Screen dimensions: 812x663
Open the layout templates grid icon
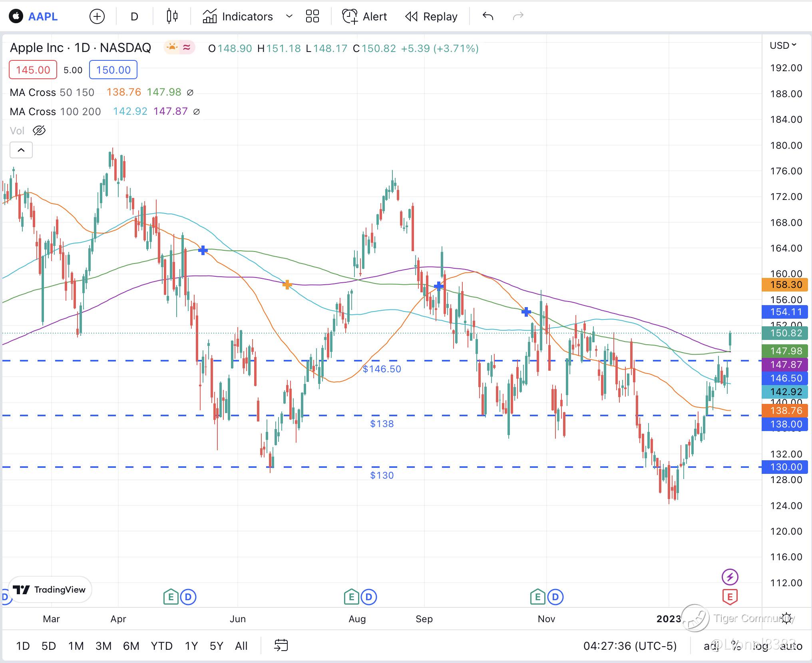pos(312,16)
